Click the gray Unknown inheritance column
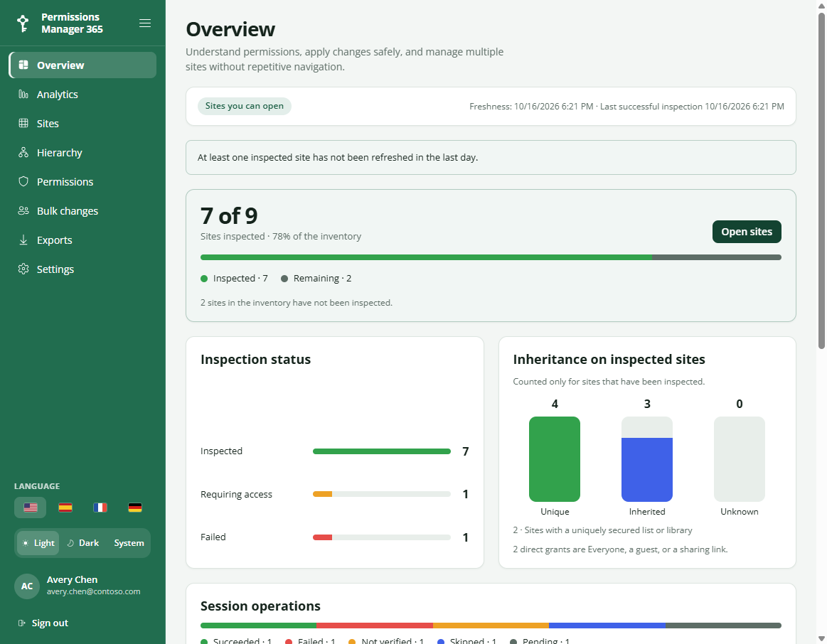Image resolution: width=827 pixels, height=644 pixels. tap(739, 459)
